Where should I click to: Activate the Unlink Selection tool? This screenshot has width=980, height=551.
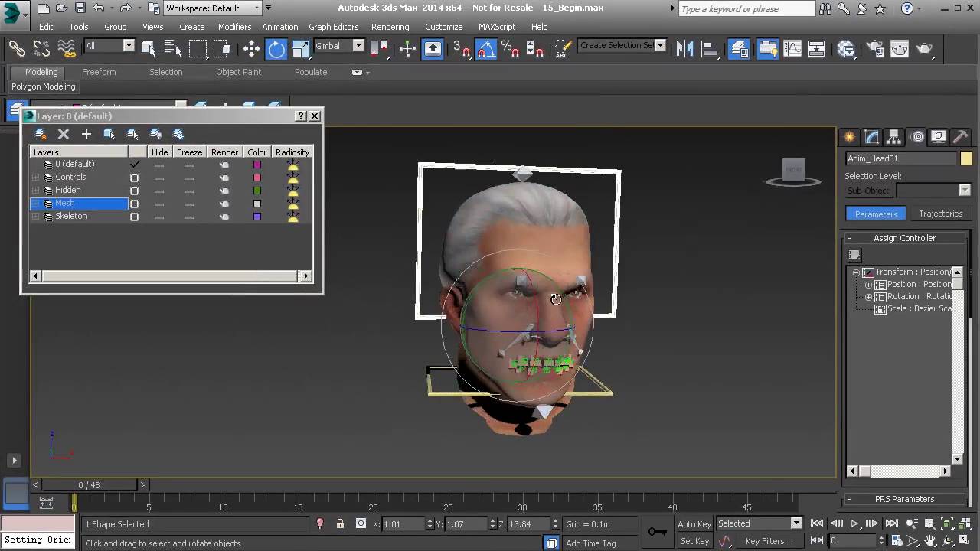click(x=42, y=48)
